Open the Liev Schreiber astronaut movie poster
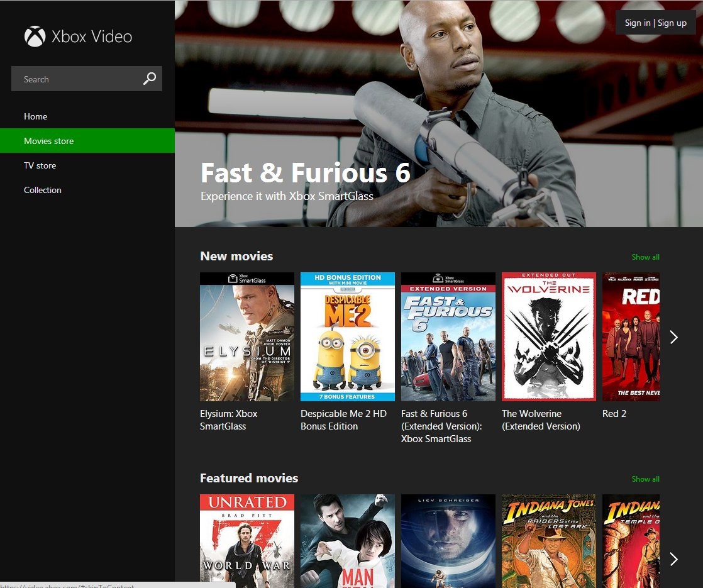The image size is (703, 588). click(448, 541)
